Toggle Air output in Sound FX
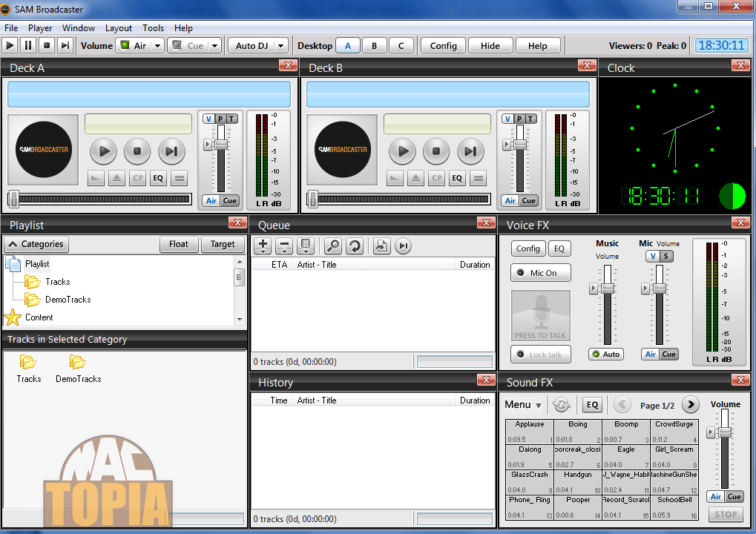This screenshot has width=756, height=534. tap(716, 496)
